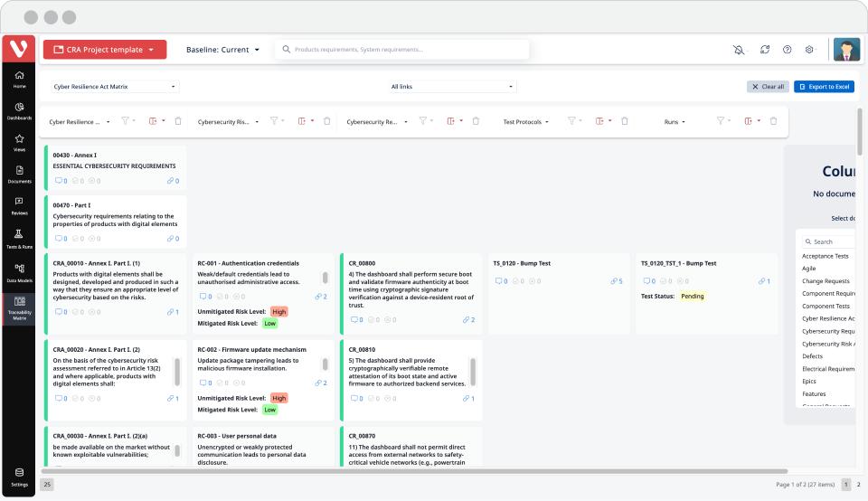Click the 25 items-per-page box
This screenshot has height=501, width=868.
tap(47, 485)
